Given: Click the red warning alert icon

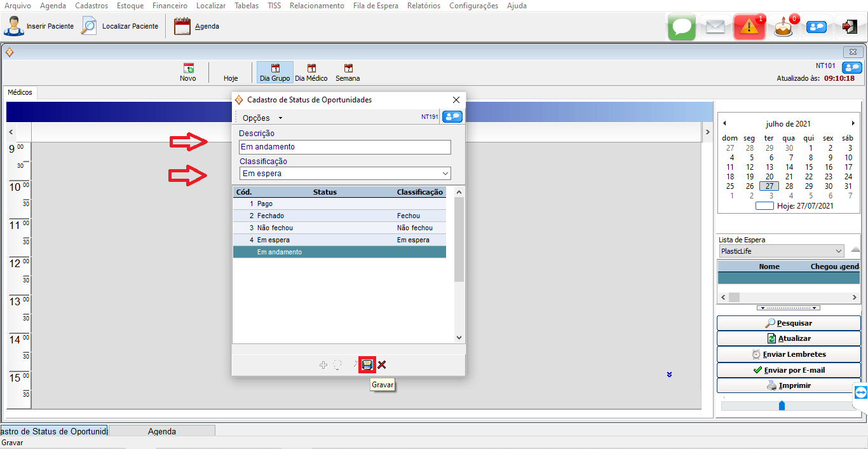Looking at the screenshot, I should tap(749, 27).
